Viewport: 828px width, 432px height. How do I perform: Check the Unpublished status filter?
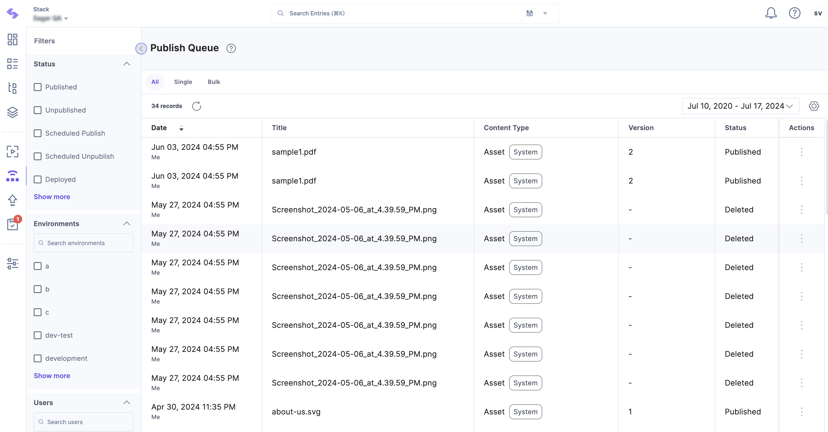coord(37,110)
